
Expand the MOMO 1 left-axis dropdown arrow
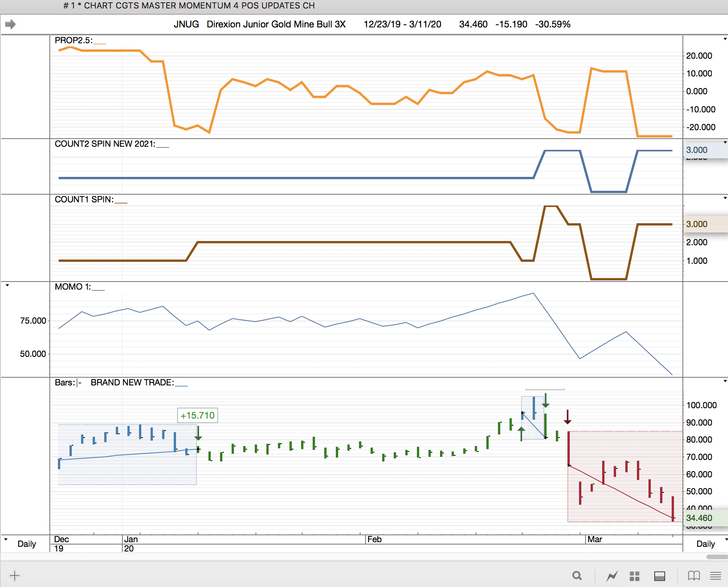[x=7, y=285]
